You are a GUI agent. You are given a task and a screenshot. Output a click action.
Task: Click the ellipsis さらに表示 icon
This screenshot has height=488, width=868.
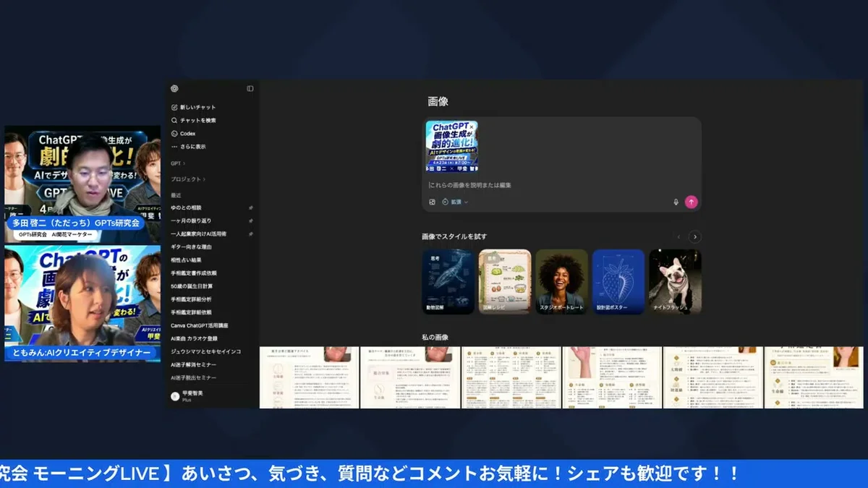click(174, 145)
